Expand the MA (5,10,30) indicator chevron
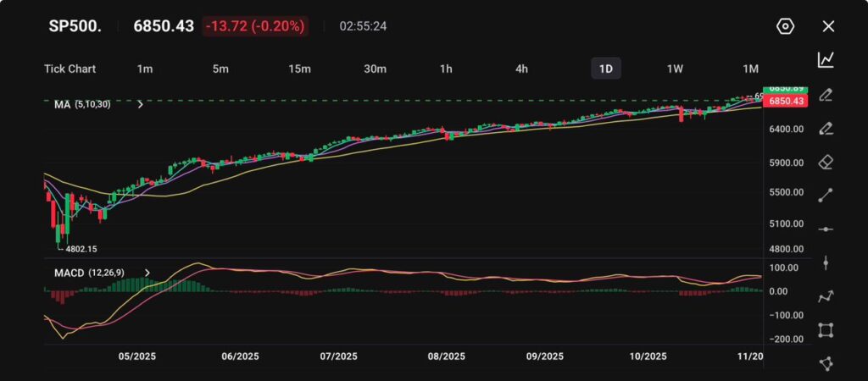Viewport: 868px width, 381px height. click(x=140, y=104)
